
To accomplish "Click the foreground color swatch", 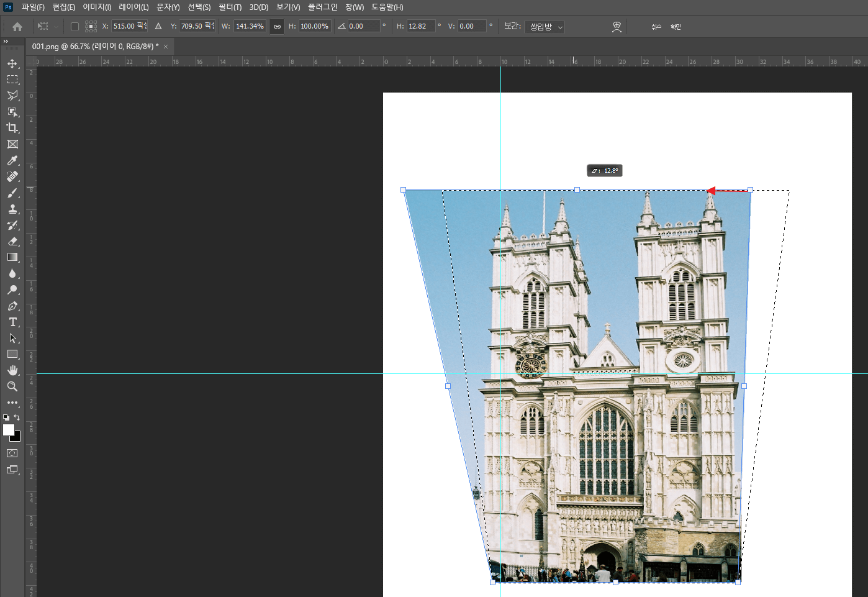I will pyautogui.click(x=8, y=430).
